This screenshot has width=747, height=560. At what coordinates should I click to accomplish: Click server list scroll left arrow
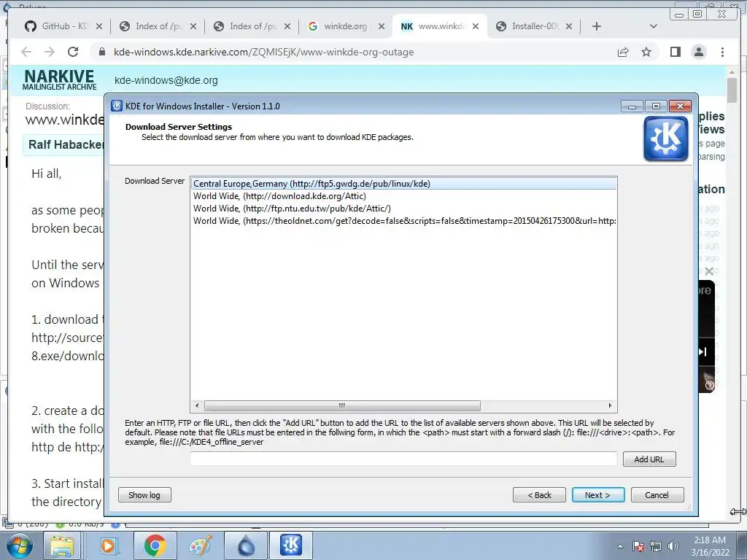[197, 405]
